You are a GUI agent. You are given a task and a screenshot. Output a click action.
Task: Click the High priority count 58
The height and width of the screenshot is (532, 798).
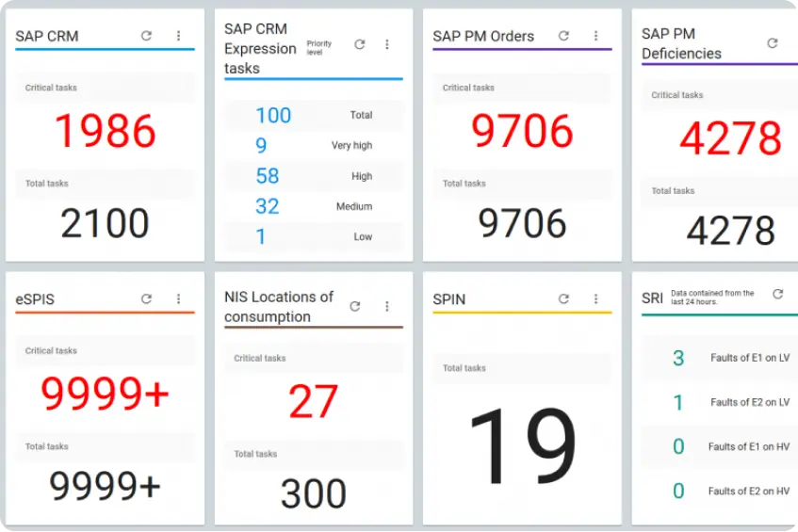pyautogui.click(x=268, y=176)
